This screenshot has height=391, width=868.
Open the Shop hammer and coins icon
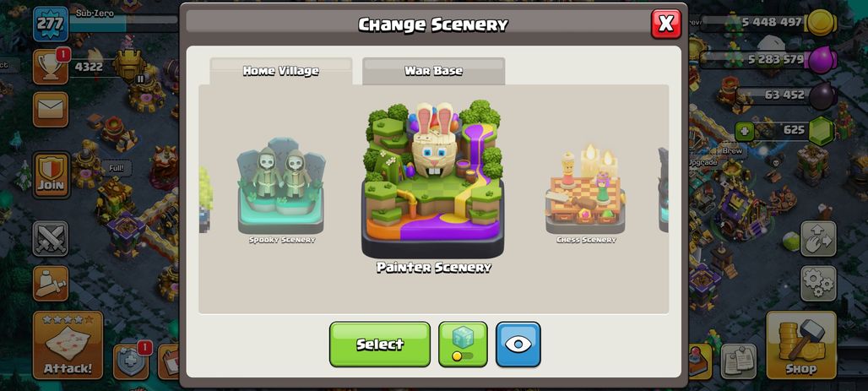(x=801, y=345)
